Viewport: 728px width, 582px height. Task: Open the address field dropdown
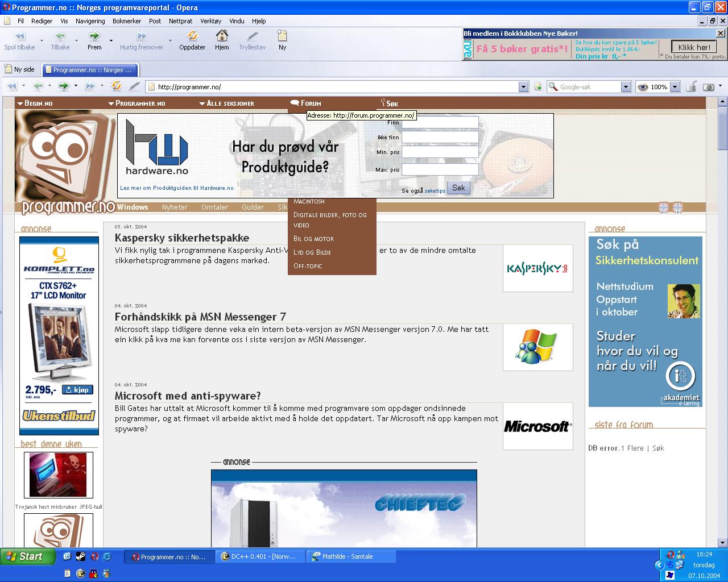coord(523,87)
